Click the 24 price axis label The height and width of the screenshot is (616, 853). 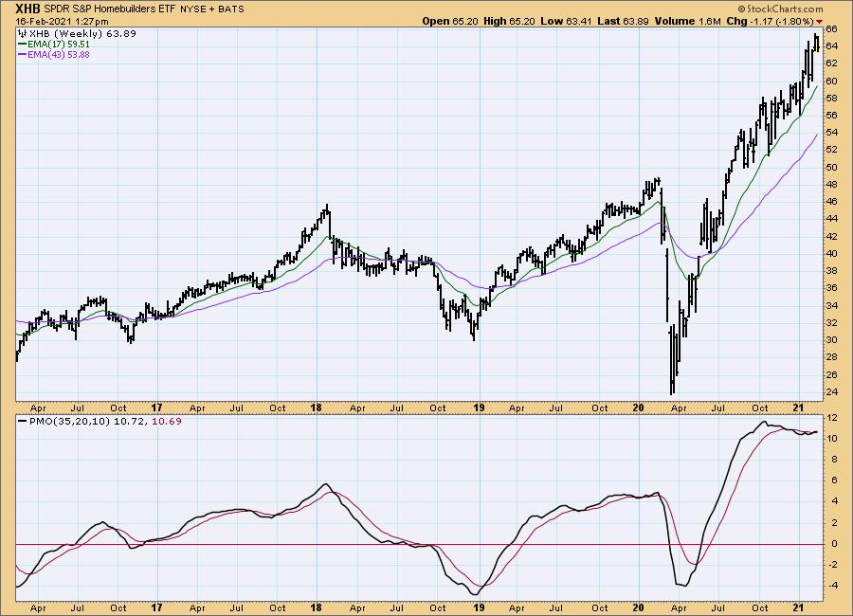(x=832, y=391)
